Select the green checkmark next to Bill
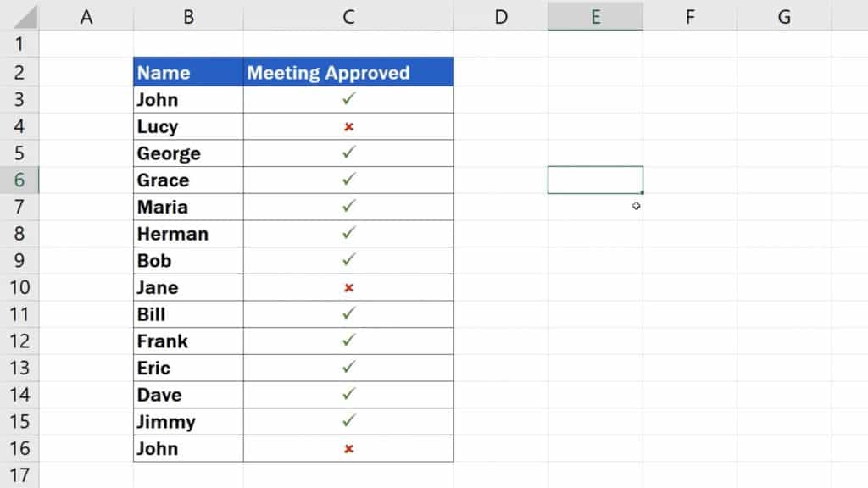 348,313
